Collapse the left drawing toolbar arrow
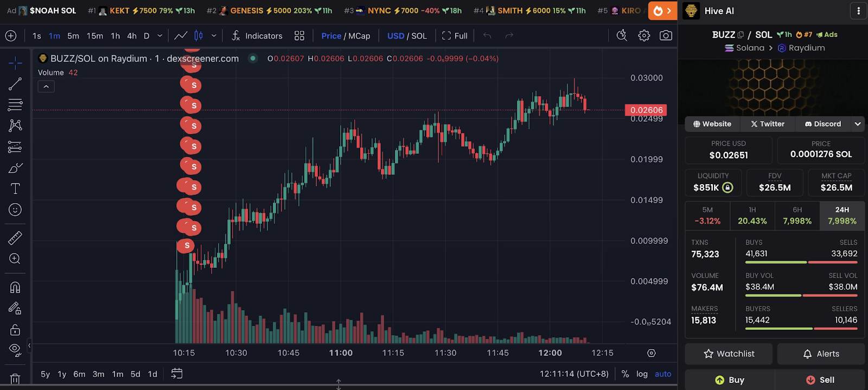Screen dimensions: 868x390 click(x=29, y=345)
